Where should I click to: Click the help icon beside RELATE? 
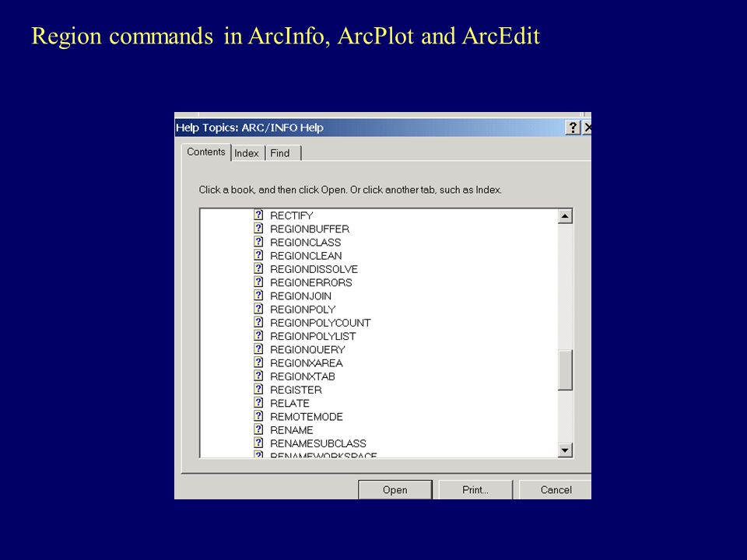pos(258,403)
